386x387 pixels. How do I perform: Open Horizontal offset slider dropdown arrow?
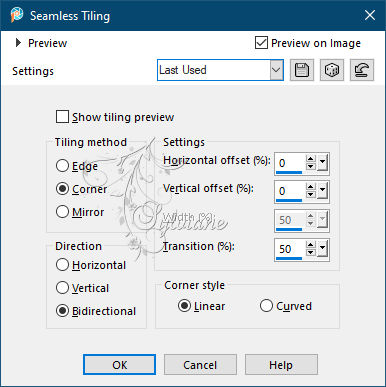point(322,163)
